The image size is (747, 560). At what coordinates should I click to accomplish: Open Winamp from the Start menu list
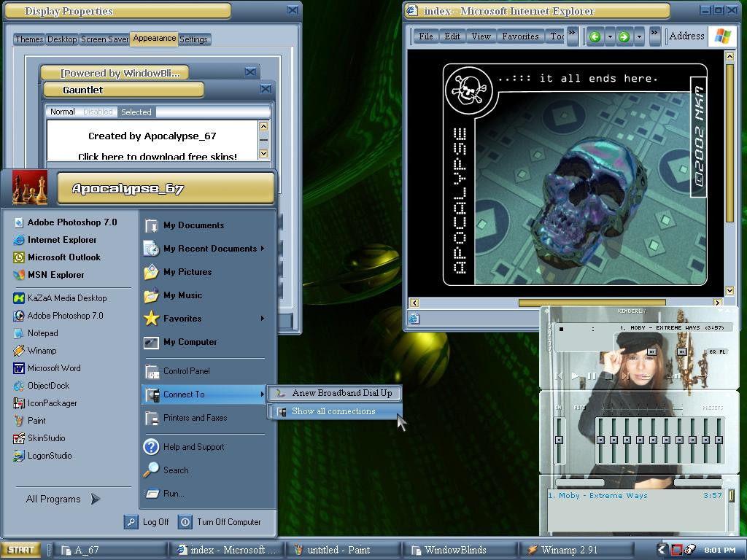coord(35,351)
